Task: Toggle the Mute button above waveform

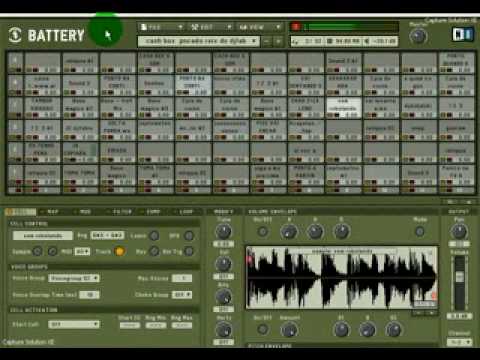Action: [x=420, y=231]
